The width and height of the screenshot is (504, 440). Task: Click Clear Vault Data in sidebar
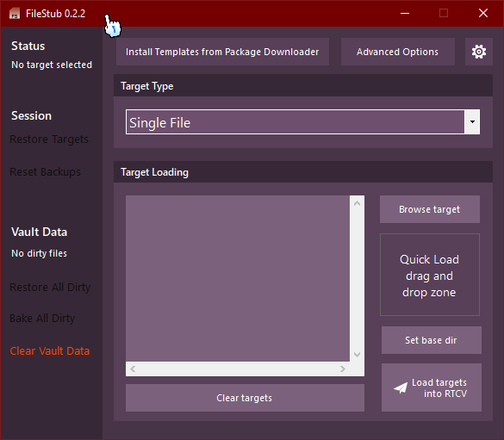[x=50, y=351]
